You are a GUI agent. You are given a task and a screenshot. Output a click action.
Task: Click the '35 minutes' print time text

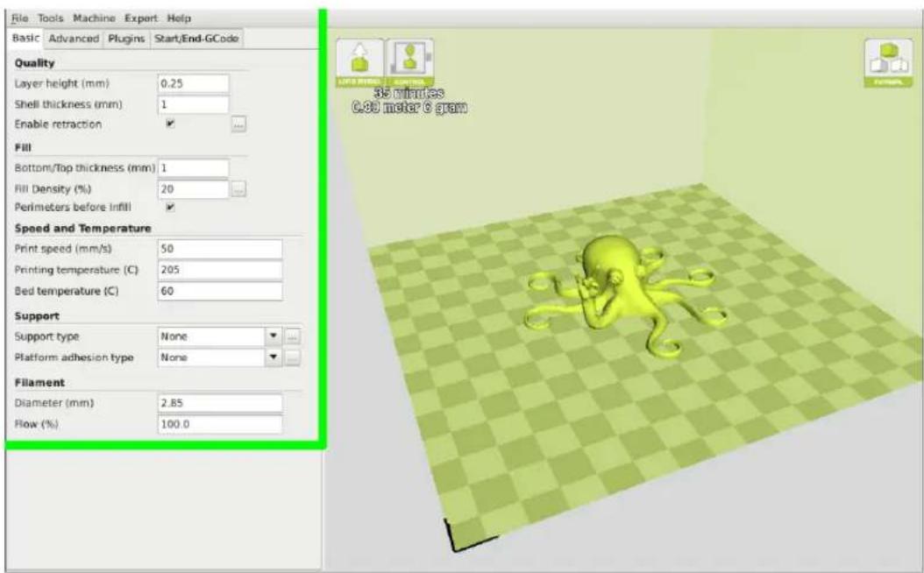coord(409,93)
